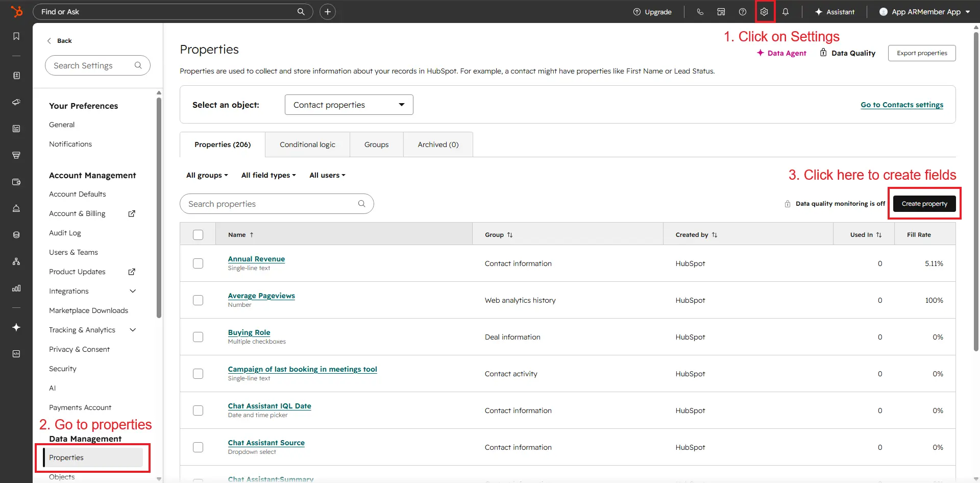Click the plus quick-create button in top bar
Image resolution: width=980 pixels, height=483 pixels.
[328, 12]
